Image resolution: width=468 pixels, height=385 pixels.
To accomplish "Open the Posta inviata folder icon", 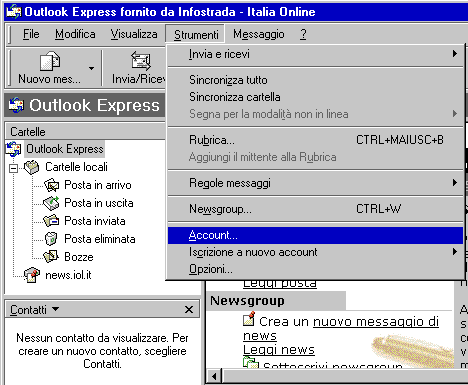I will (x=51, y=221).
